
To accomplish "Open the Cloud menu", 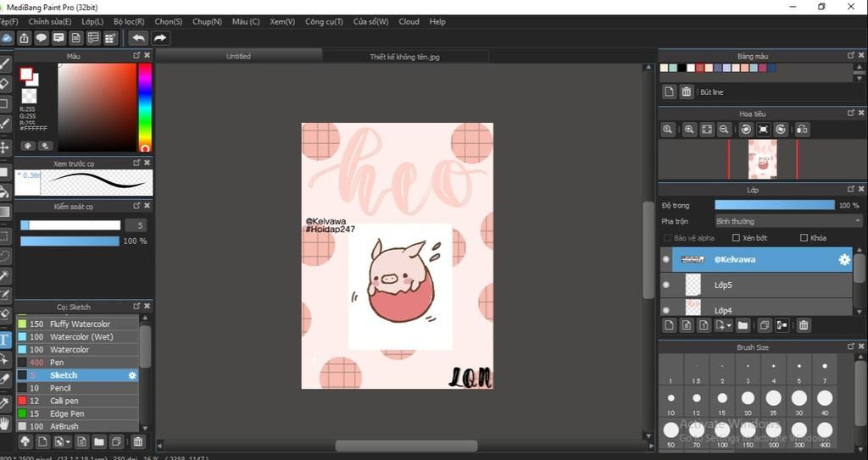I will pyautogui.click(x=409, y=21).
